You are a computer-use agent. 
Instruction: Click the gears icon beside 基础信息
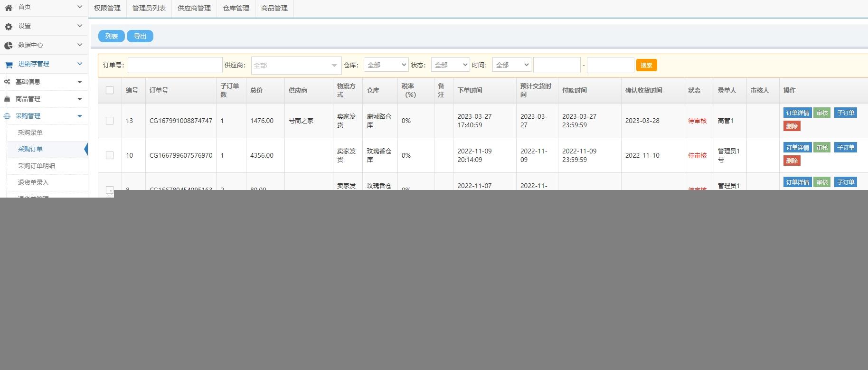7,82
